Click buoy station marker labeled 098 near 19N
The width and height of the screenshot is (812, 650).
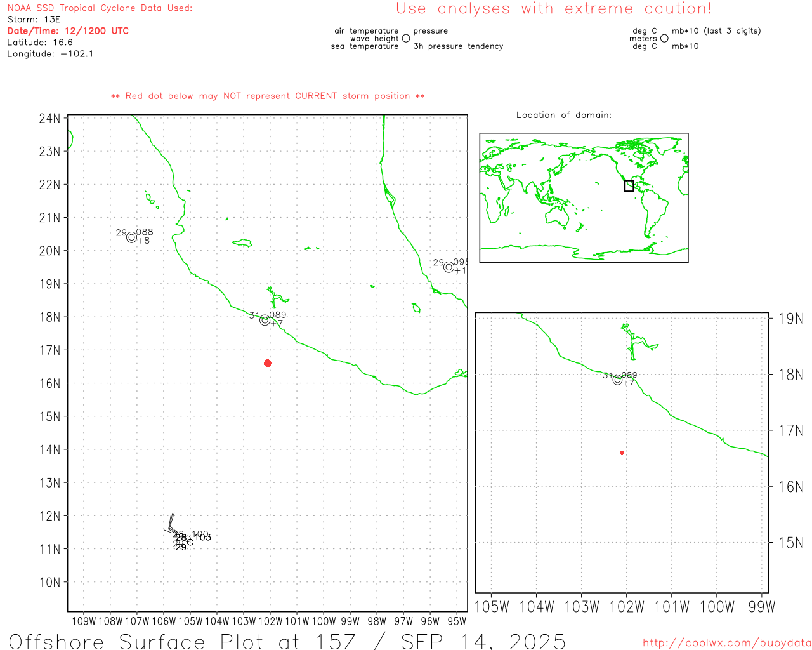(449, 267)
